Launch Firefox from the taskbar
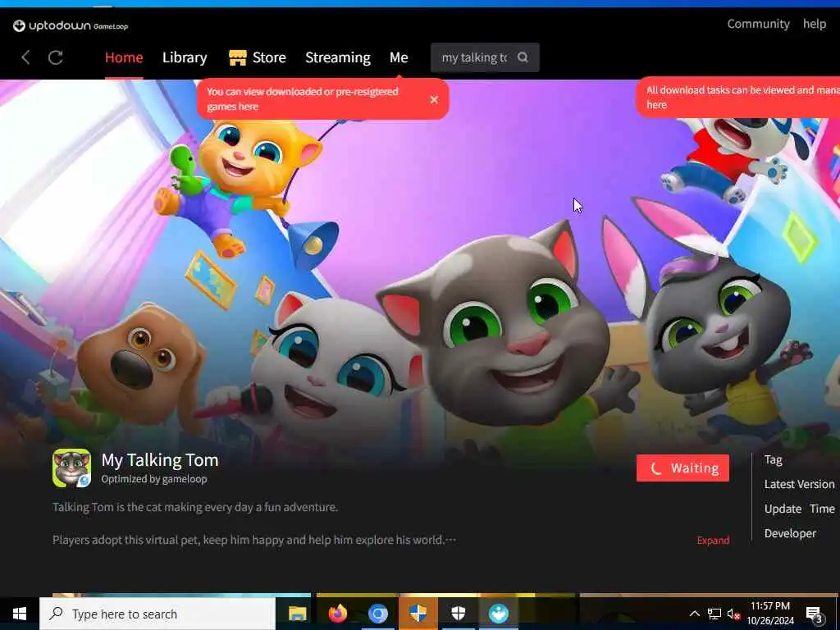This screenshot has height=630, width=840. pyautogui.click(x=337, y=614)
